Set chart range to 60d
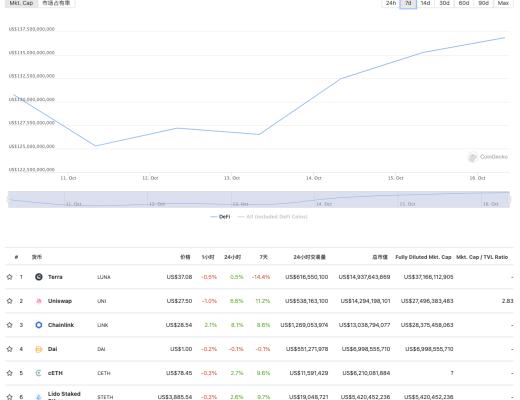 point(464,3)
